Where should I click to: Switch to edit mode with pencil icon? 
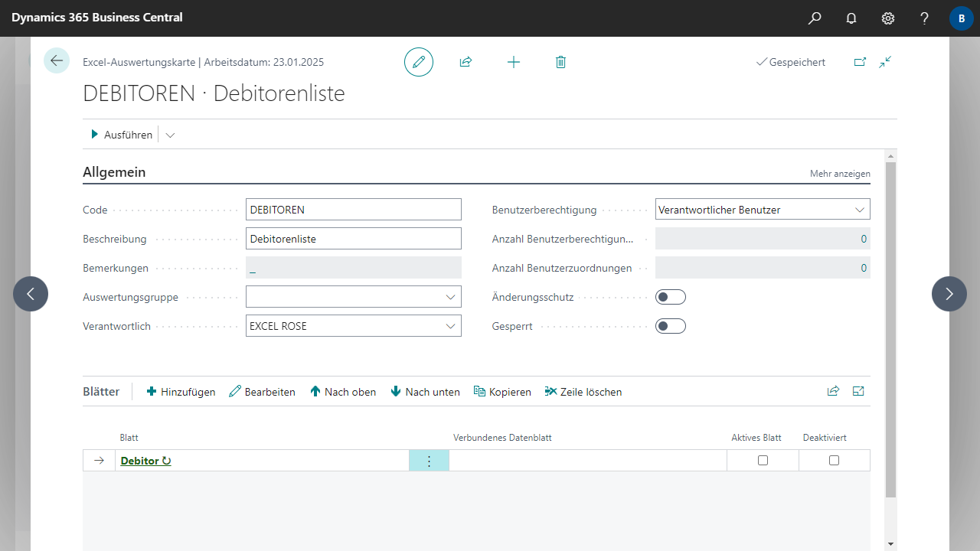(x=419, y=62)
